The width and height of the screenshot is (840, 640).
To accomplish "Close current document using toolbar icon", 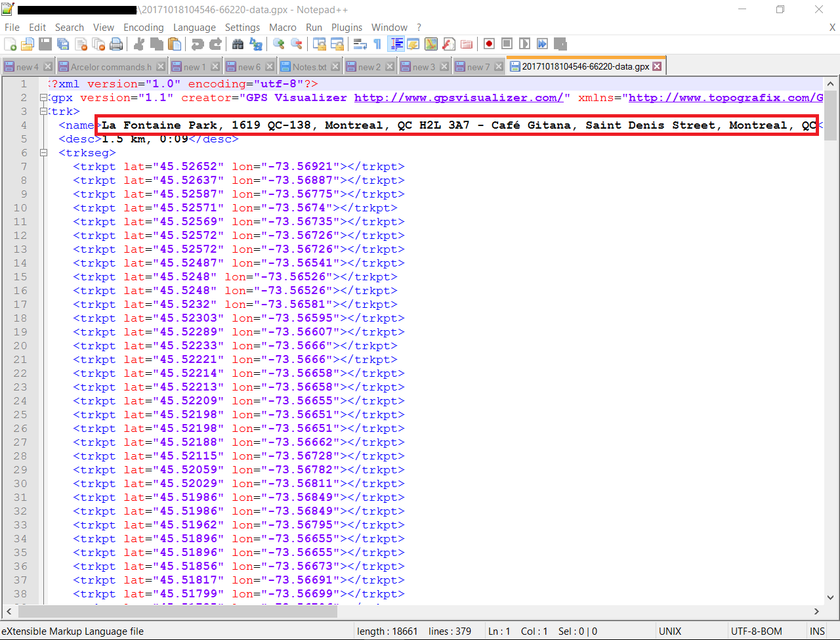I will coord(81,44).
